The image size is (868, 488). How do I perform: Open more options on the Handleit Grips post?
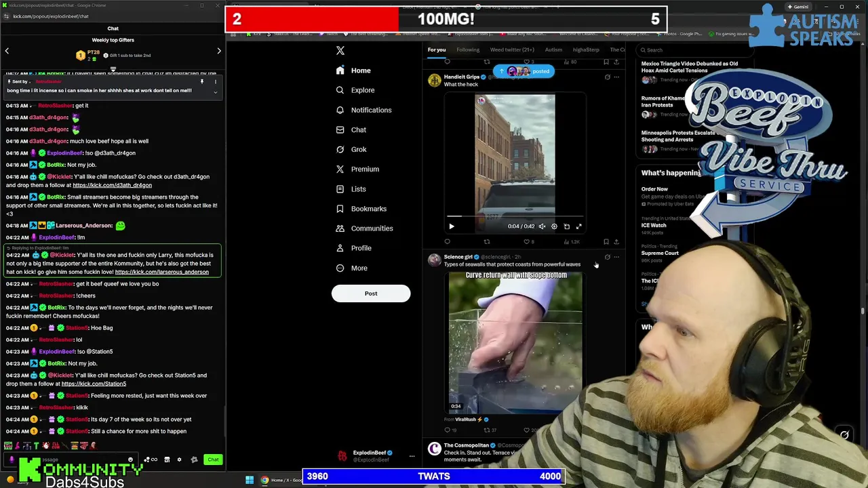[616, 77]
